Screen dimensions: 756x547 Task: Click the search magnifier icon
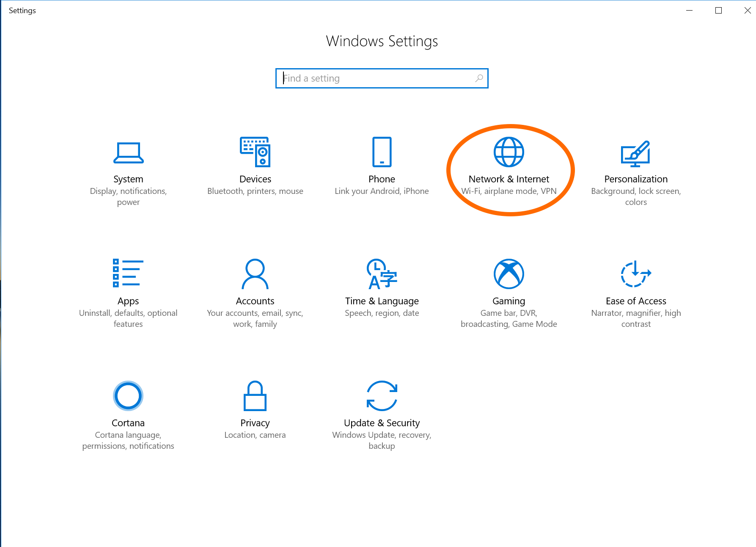(479, 78)
